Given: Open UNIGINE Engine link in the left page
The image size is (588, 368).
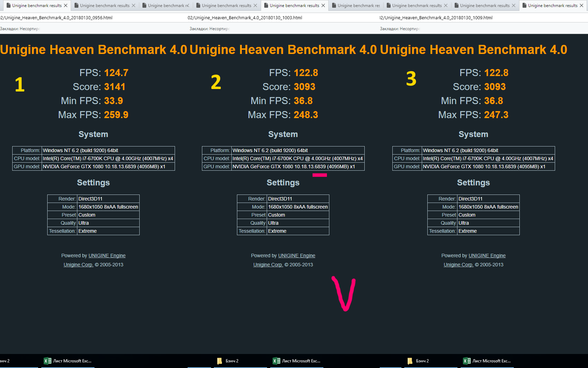Looking at the screenshot, I should (107, 255).
